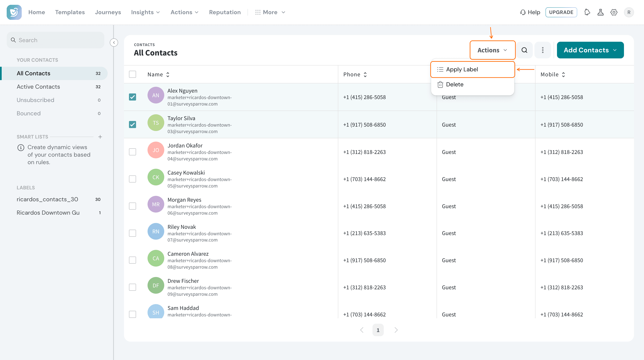644x360 pixels.
Task: Click the SurveySparrow logo icon
Action: [14, 12]
